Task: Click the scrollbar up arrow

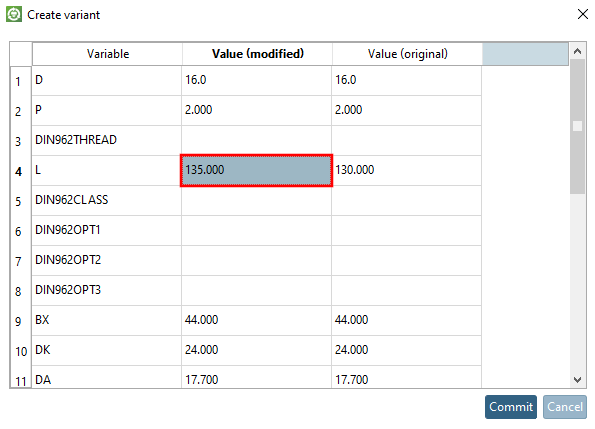Action: pos(578,51)
